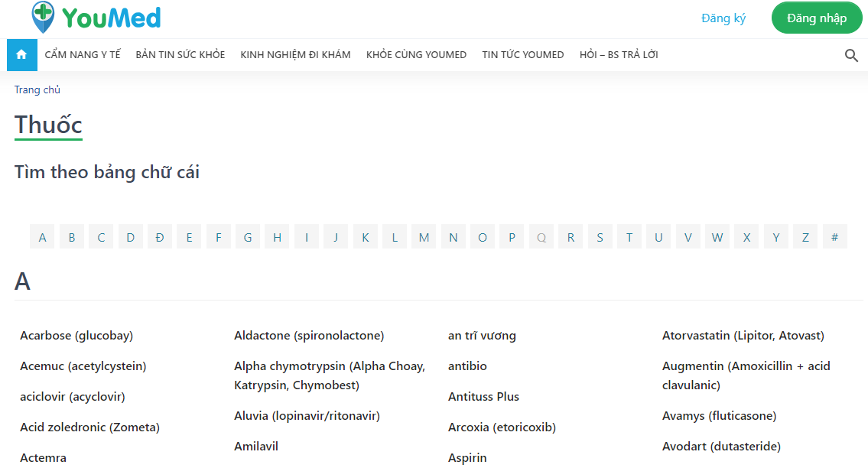This screenshot has width=868, height=468.
Task: Select letter Z in alphabet filter
Action: (x=805, y=237)
